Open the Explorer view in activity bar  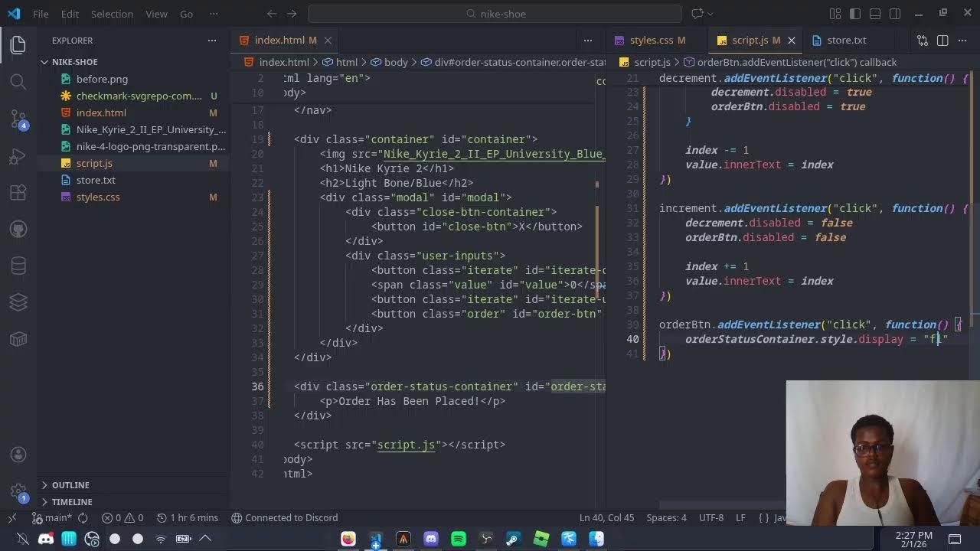[x=18, y=45]
